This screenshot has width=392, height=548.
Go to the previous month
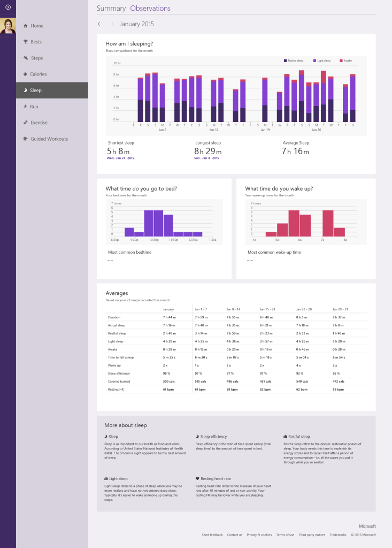99,24
